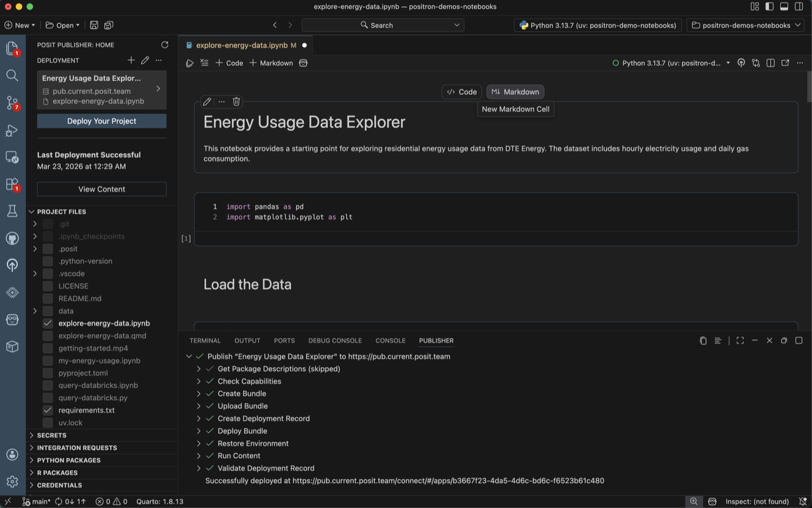Save all open files
Viewport: 812px width, 508px height.
click(108, 25)
